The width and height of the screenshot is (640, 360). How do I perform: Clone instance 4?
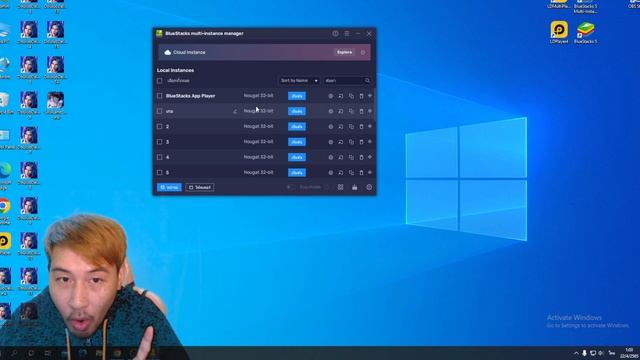351,157
